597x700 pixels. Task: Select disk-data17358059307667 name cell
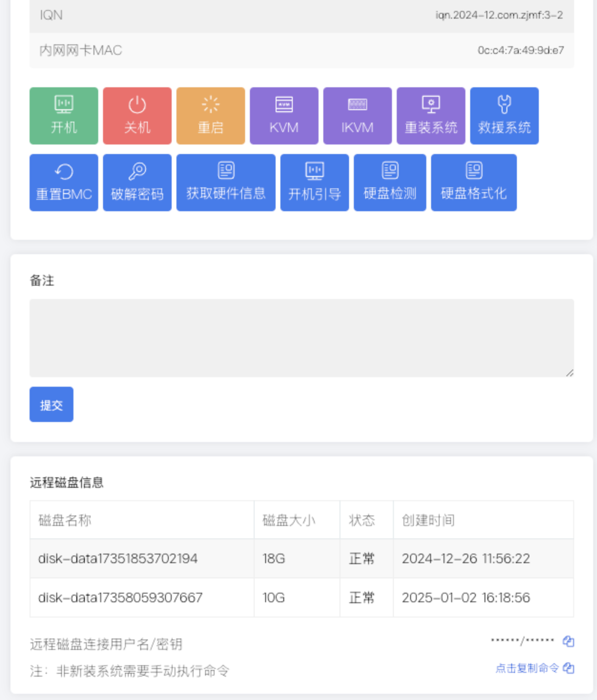coord(142,597)
